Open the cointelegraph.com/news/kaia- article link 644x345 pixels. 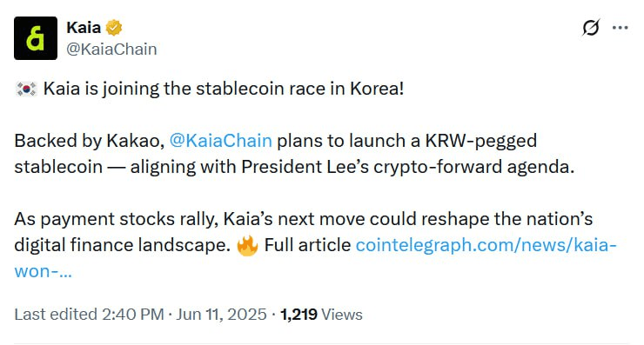tap(486, 245)
